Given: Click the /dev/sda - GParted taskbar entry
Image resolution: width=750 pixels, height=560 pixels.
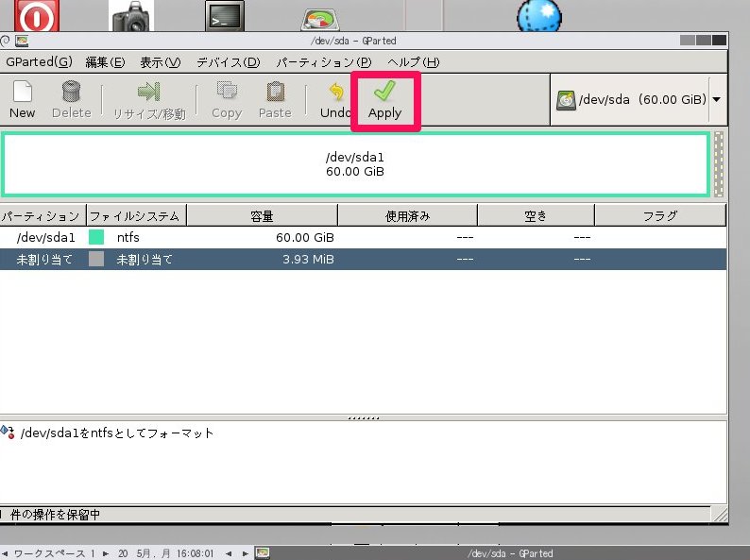Looking at the screenshot, I should (510, 553).
